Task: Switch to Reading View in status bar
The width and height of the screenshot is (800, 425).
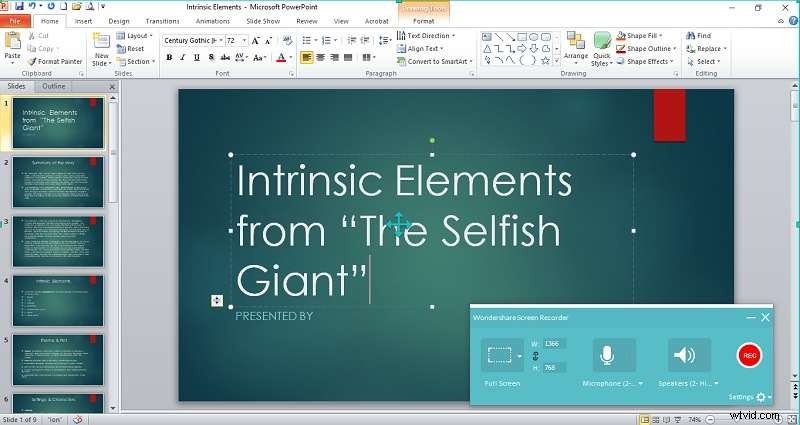Action: tap(668, 419)
